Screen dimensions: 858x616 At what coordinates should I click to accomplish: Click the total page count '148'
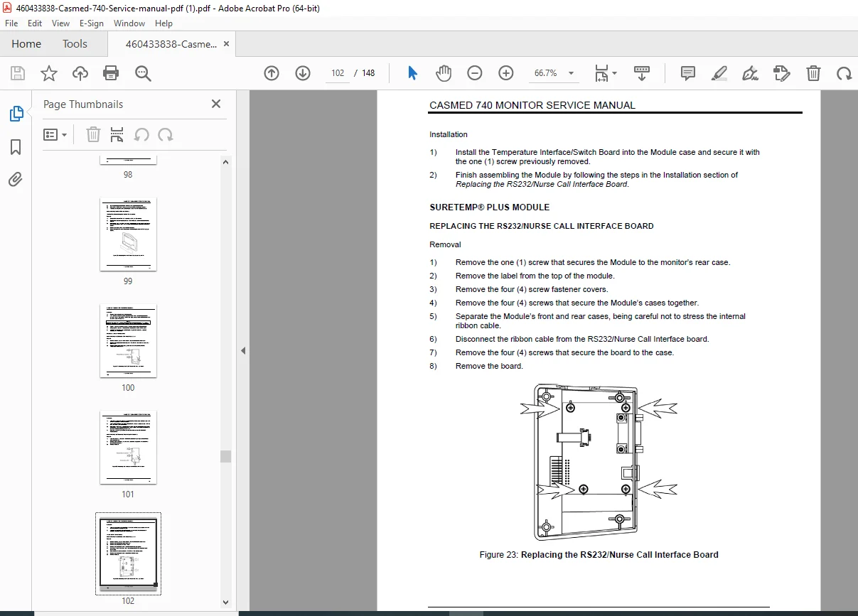coord(368,73)
